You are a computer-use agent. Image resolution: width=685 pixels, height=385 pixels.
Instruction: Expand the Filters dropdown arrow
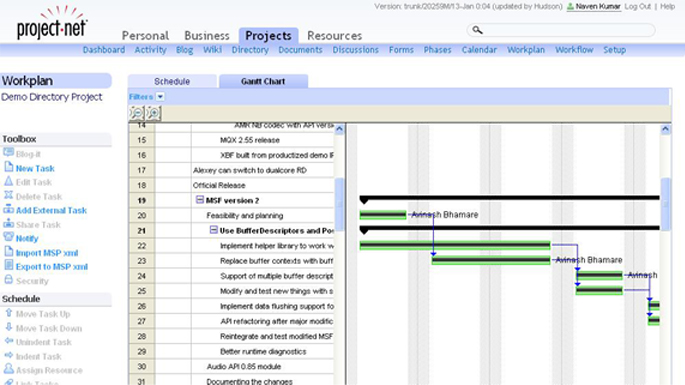[x=160, y=97]
